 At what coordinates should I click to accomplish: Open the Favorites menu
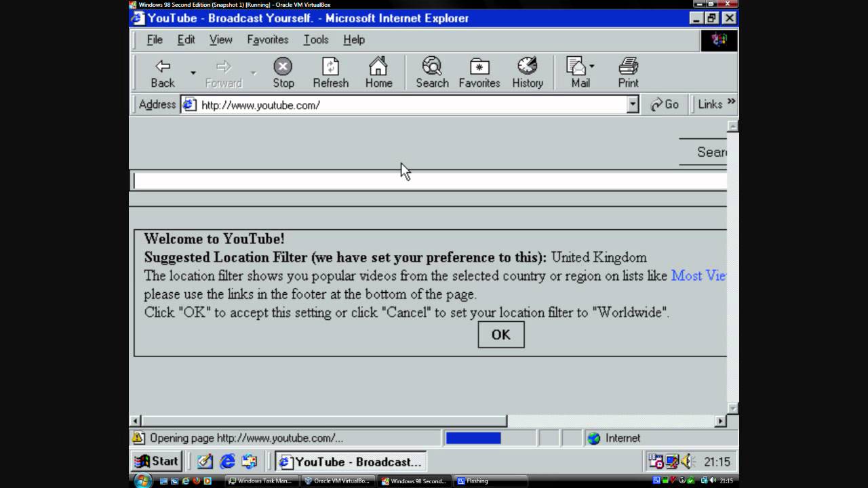(x=267, y=39)
